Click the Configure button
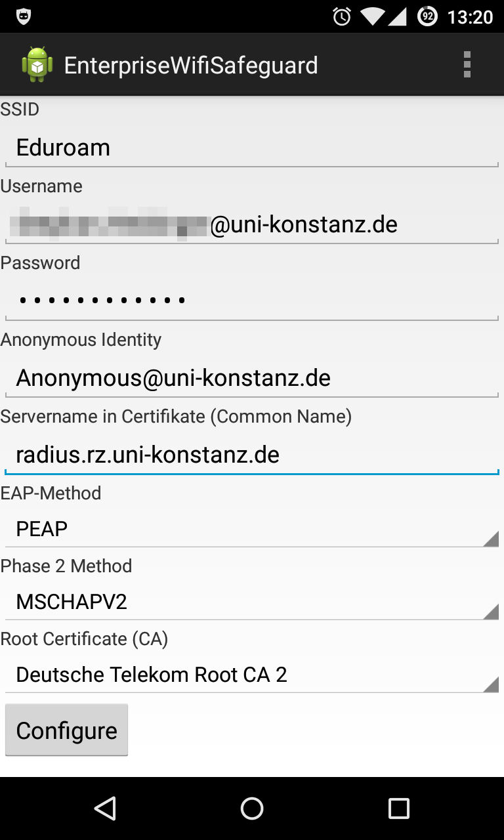Image resolution: width=504 pixels, height=840 pixels. [x=66, y=730]
